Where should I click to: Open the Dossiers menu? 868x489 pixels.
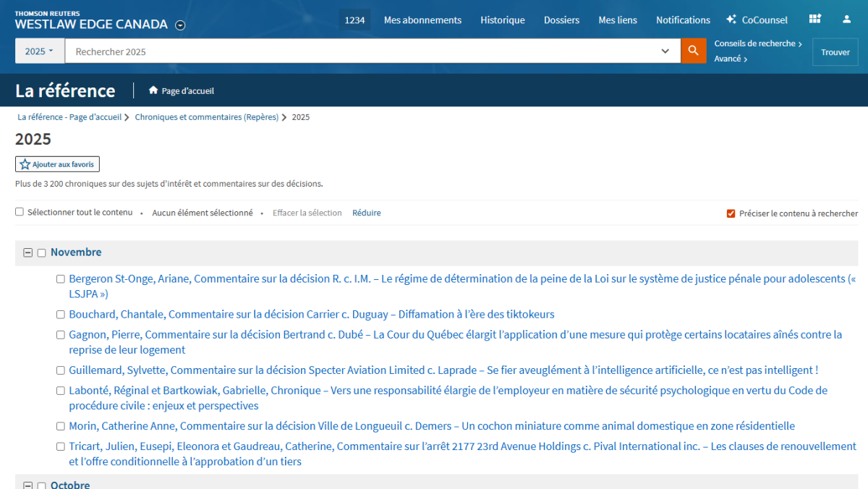point(561,20)
